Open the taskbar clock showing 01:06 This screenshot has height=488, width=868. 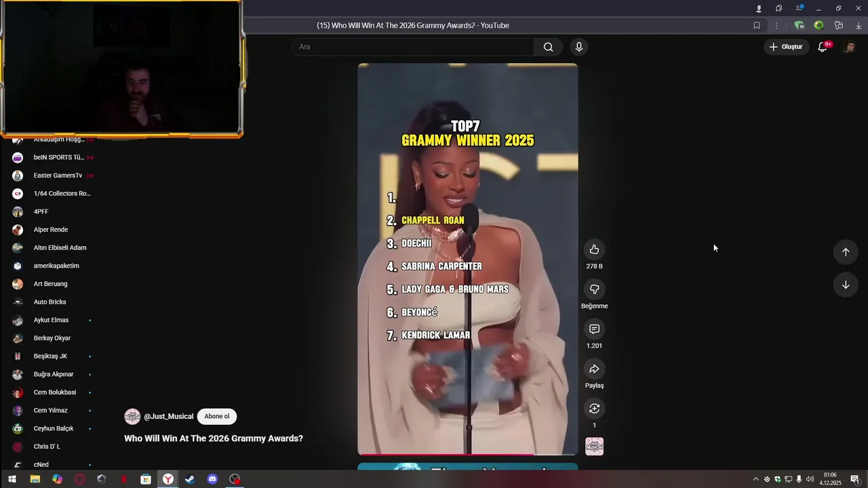831,479
